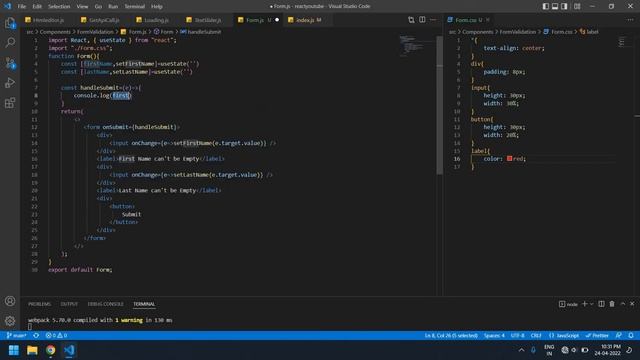This screenshot has height=360, width=640.
Task: Click the Form function breadcrumb
Action: point(163,32)
